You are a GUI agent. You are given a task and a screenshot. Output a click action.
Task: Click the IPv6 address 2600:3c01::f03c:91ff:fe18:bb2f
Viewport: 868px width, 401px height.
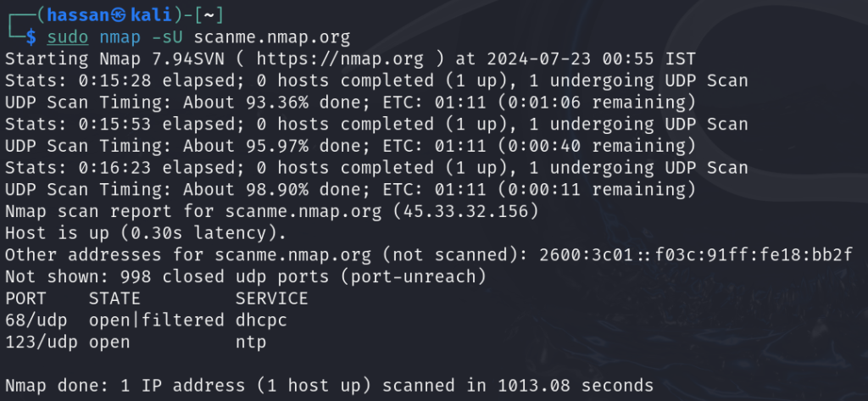(696, 255)
